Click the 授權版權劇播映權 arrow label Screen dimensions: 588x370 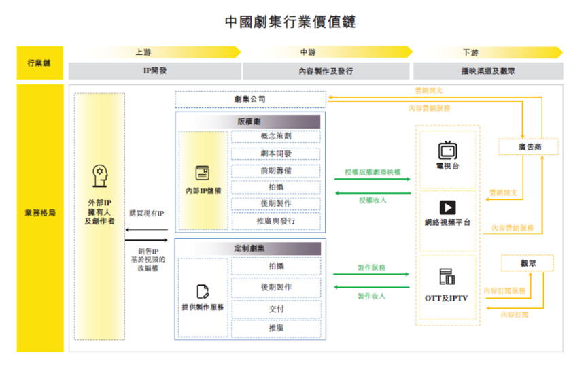372,171
